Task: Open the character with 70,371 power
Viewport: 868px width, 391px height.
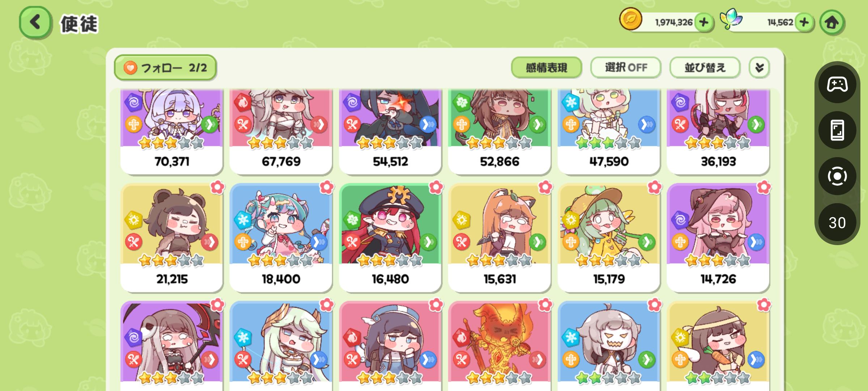Action: (x=172, y=131)
